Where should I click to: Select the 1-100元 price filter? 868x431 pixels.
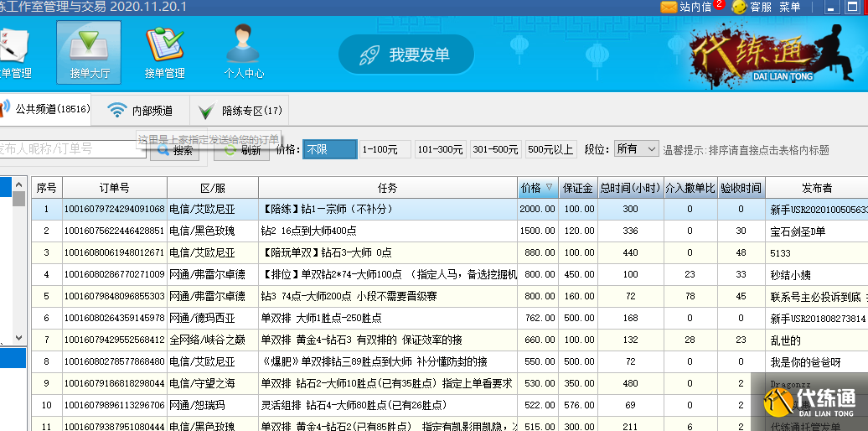coord(385,149)
